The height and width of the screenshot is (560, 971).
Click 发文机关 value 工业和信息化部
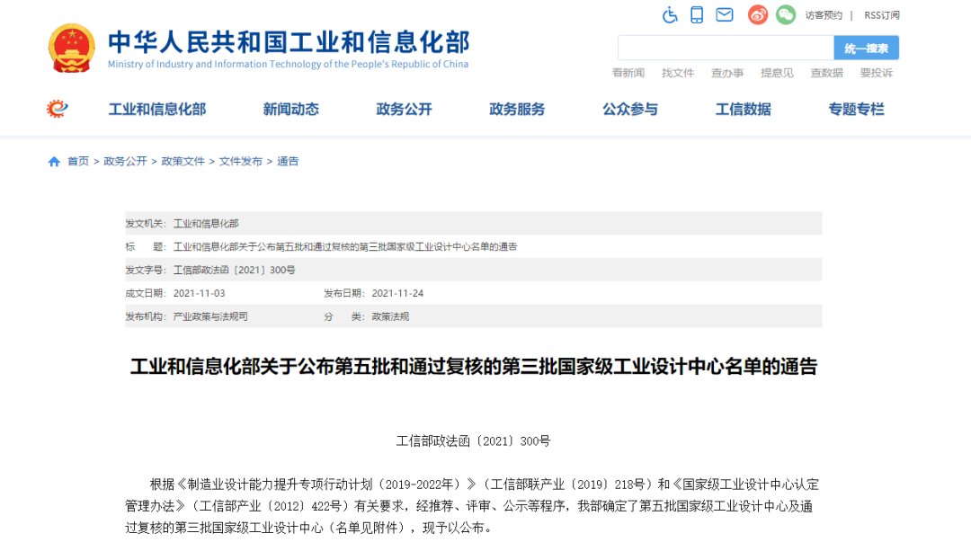(x=206, y=224)
